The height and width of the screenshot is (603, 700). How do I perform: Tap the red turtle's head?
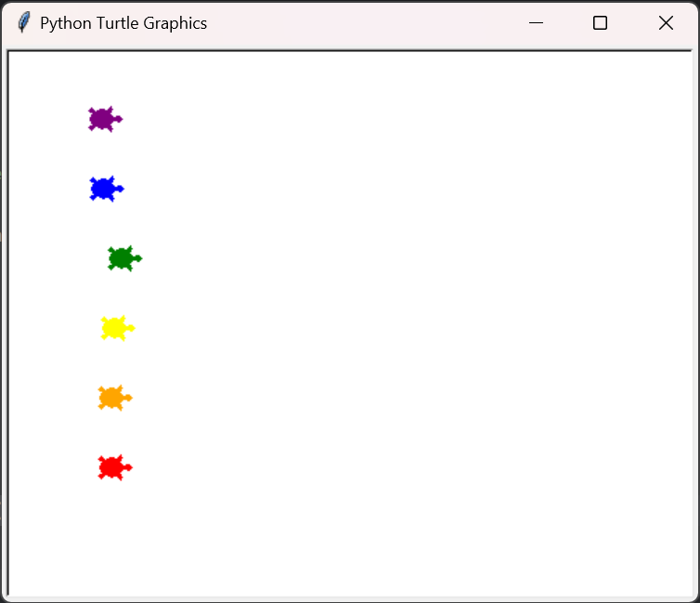click(128, 467)
